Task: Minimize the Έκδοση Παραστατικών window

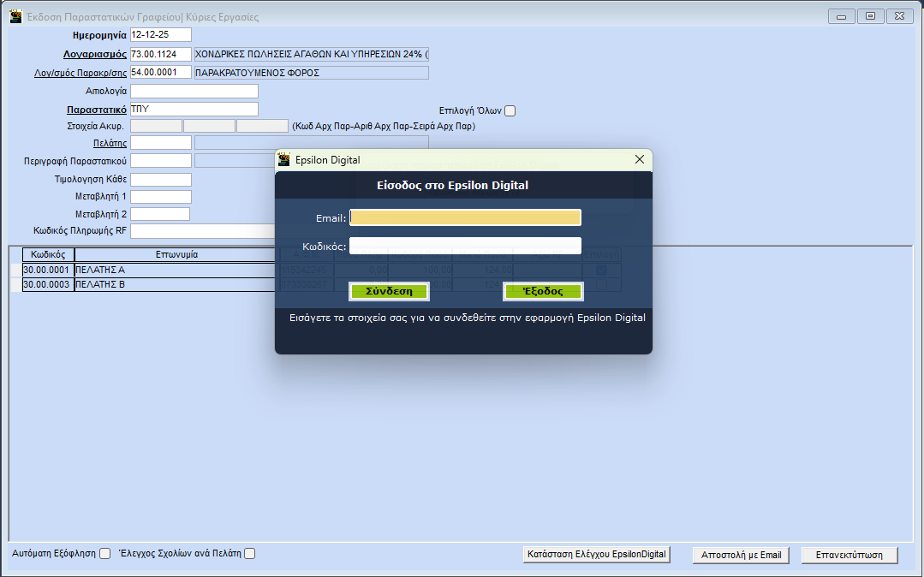Action: 841,16
